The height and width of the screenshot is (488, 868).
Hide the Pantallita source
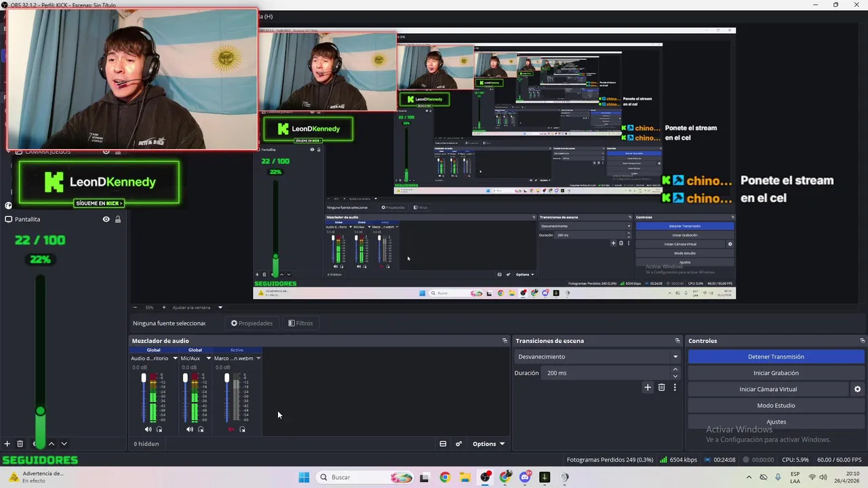(106, 219)
